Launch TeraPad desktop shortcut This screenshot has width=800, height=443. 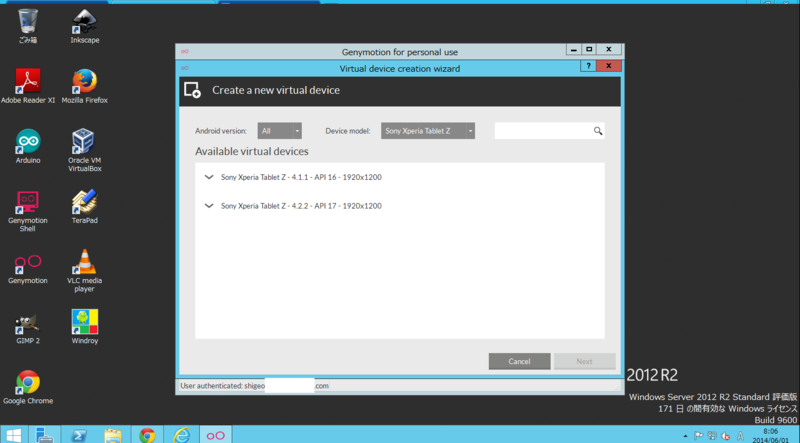pos(85,206)
